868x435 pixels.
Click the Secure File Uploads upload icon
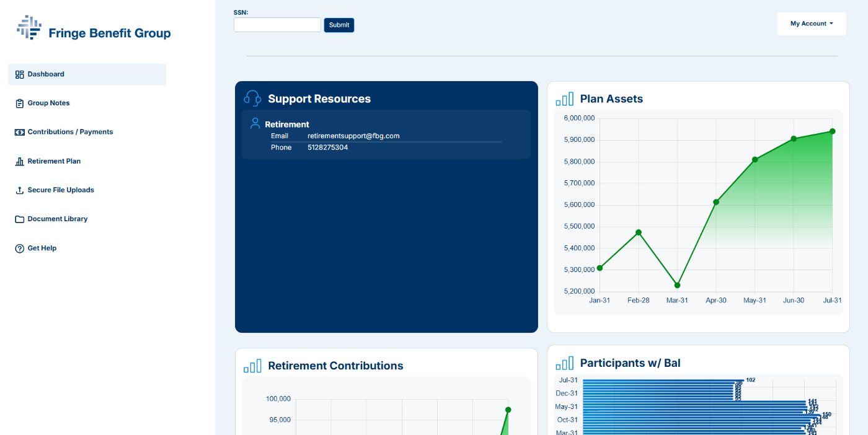click(x=19, y=190)
